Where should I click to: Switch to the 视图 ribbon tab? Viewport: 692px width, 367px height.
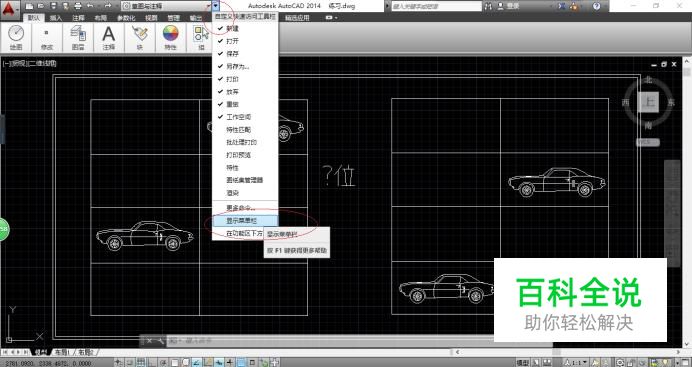point(151,18)
